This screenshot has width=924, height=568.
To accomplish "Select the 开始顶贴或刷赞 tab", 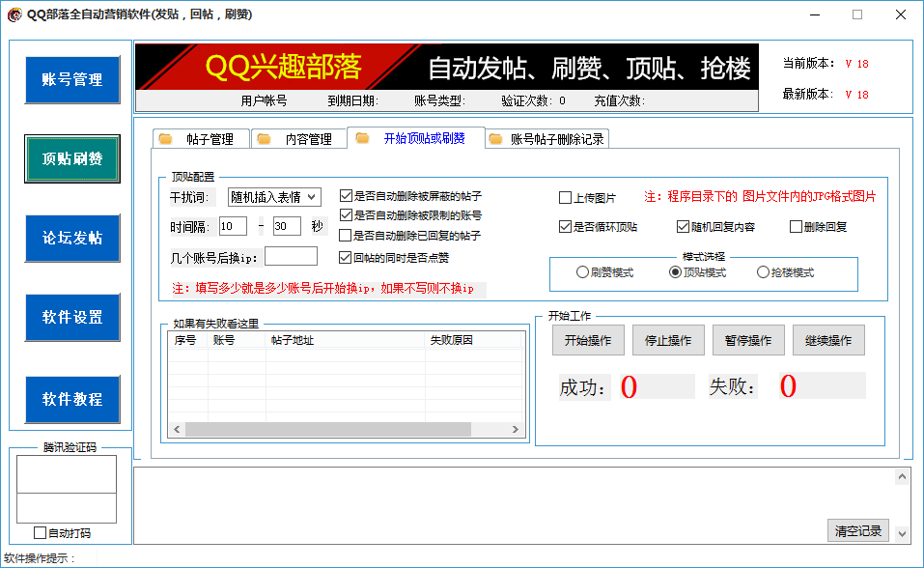I will tap(416, 137).
